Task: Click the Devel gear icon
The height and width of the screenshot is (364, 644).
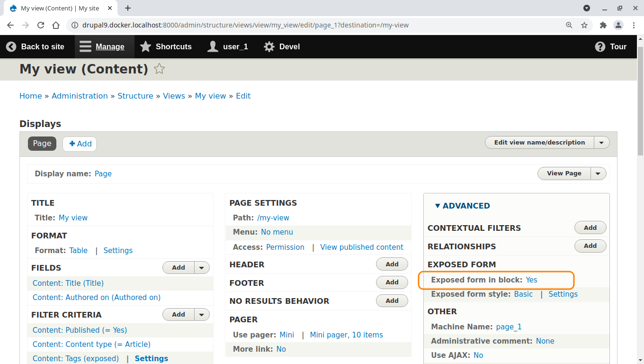Action: coord(268,46)
